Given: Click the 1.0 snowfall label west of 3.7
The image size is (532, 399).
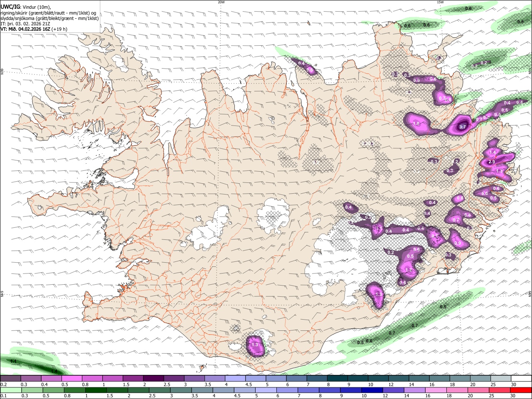Looking at the screenshot, I should (x=416, y=124).
